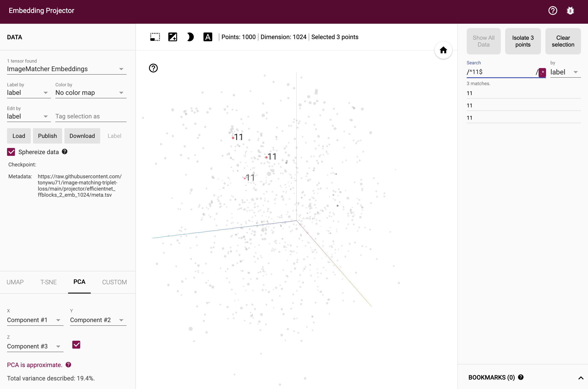Click the edit current selection icon

(172, 37)
